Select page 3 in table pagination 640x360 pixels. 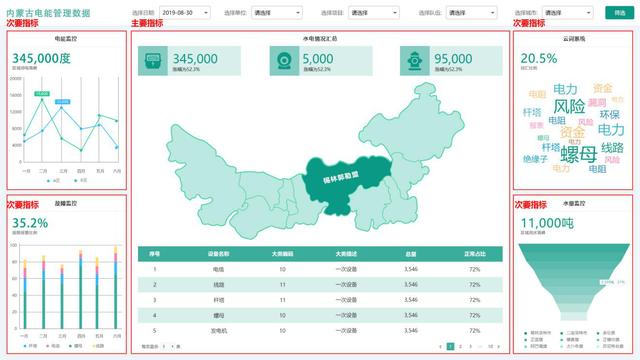click(x=471, y=347)
